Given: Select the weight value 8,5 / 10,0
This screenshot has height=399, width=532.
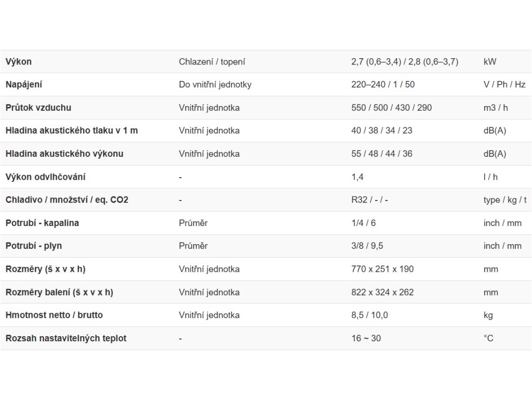Looking at the screenshot, I should point(369,315).
